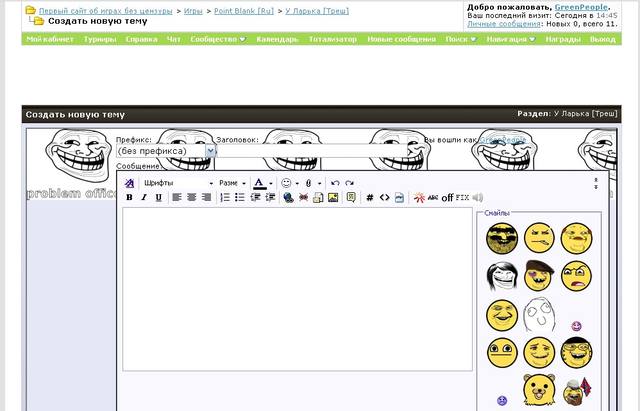
Task: Remove link using the unlink icon
Action: (303, 198)
